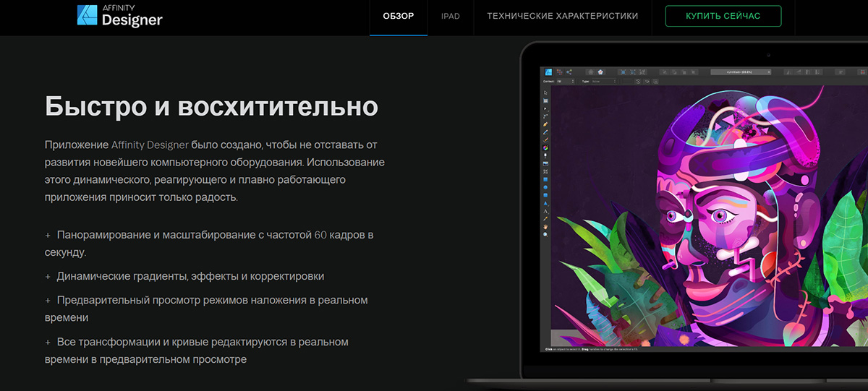The image size is (868, 391).
Task: Select the Pencil tool
Action: [x=545, y=132]
